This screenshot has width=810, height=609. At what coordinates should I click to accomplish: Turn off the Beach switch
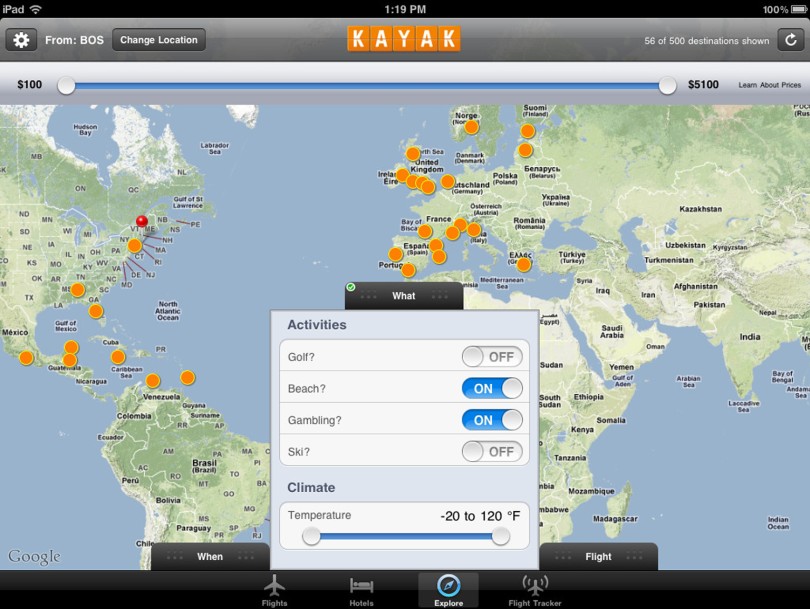(492, 388)
